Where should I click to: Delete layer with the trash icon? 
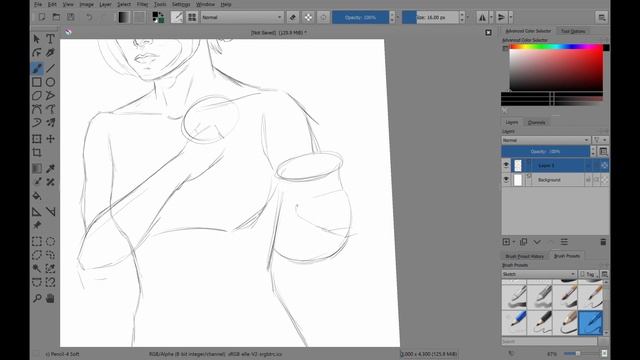[603, 242]
